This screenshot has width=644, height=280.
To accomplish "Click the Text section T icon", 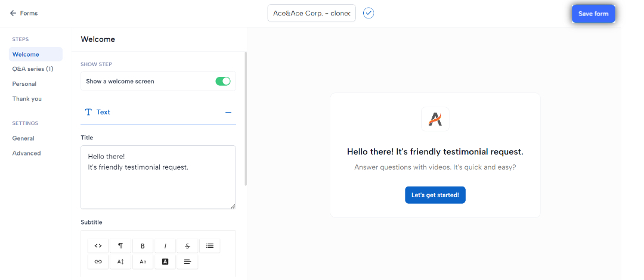I will 88,112.
